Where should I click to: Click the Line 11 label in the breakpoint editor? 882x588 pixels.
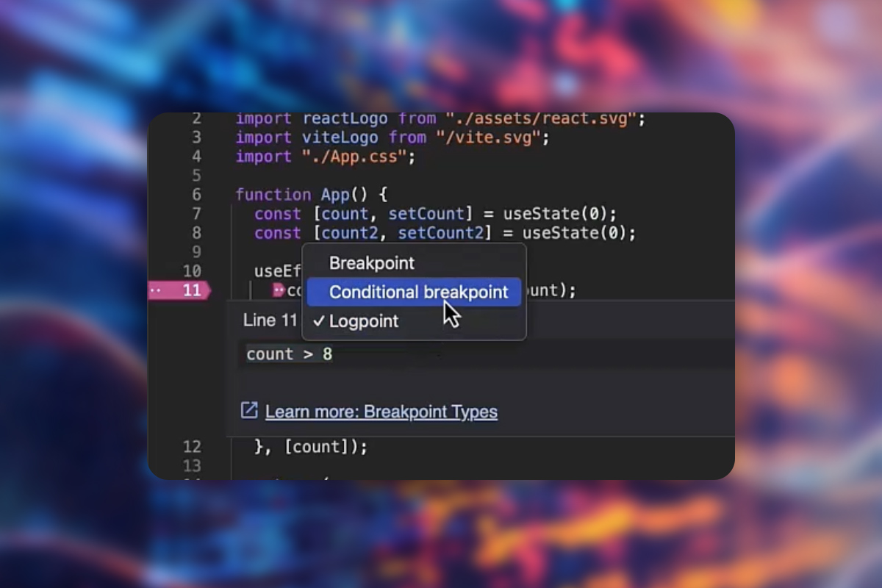click(270, 320)
